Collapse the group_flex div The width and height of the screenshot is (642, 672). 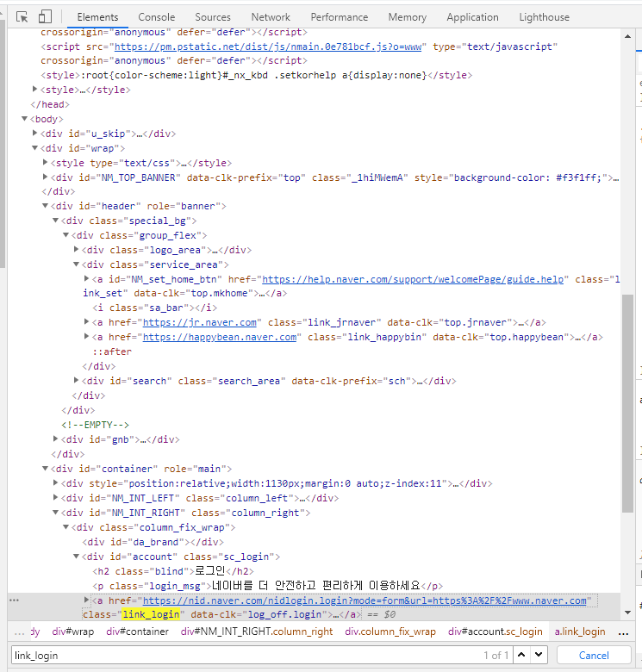click(x=65, y=235)
